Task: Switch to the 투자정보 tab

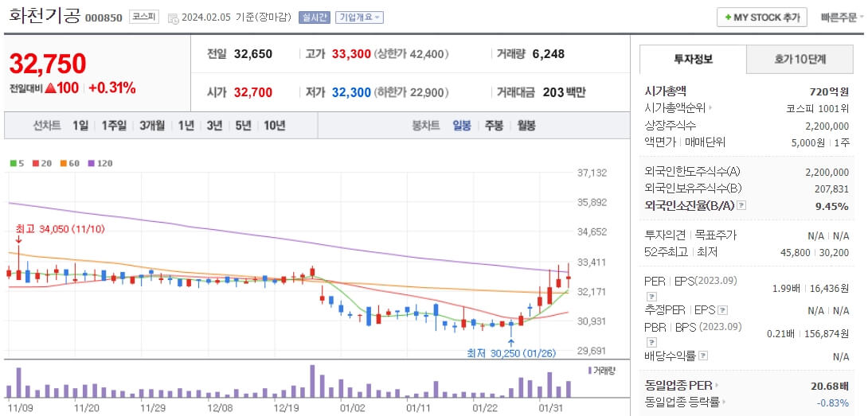Action: pyautogui.click(x=693, y=59)
